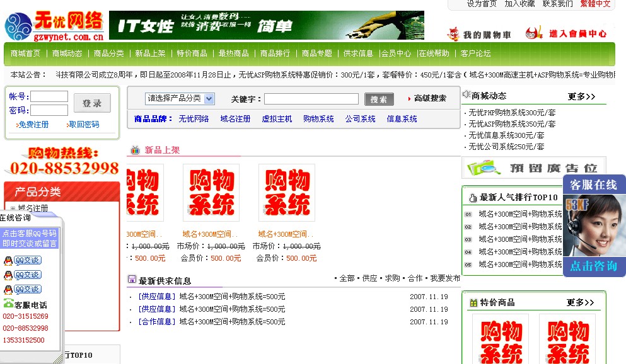Select brand 无忧网络

(194, 119)
